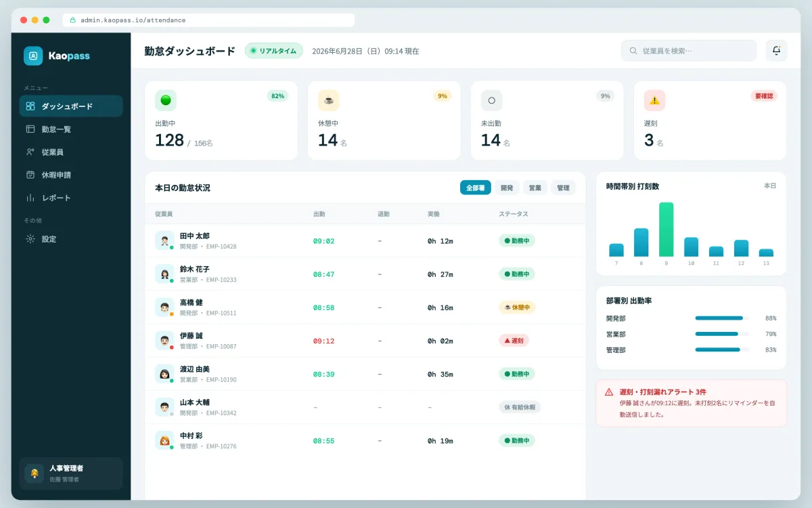Image resolution: width=812 pixels, height=508 pixels.
Task: Click the 人事管理者 profile avatar
Action: [x=35, y=473]
